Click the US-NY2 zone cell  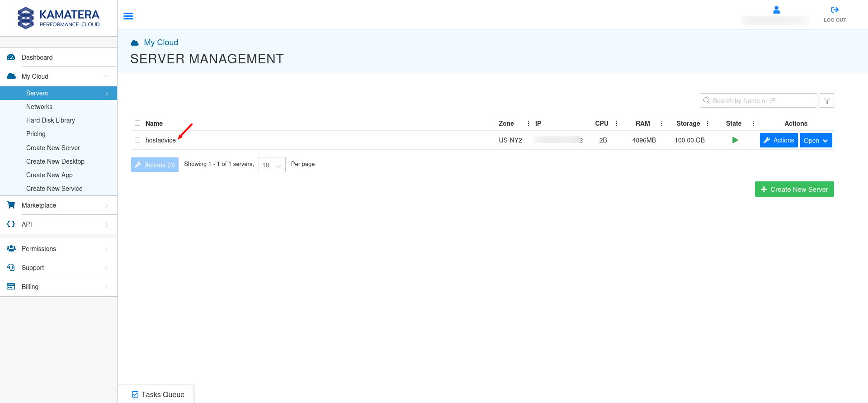[x=510, y=140]
